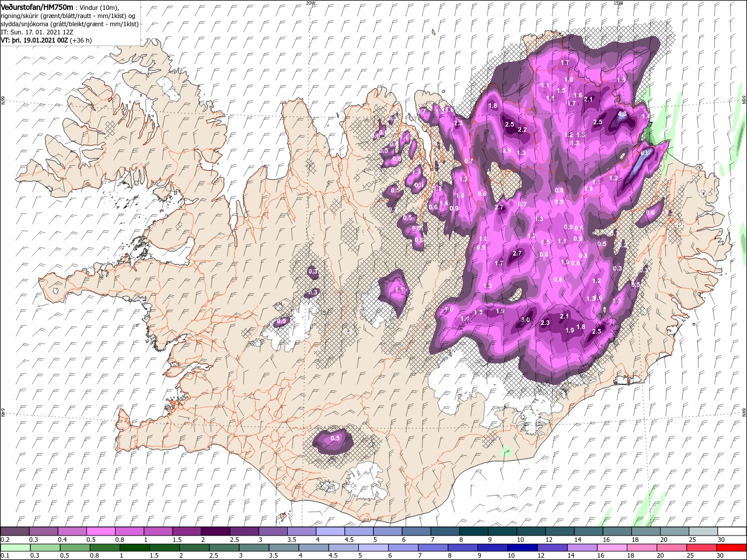747x560 pixels.
Task: Select the bright red rain swatch labeled 30
Action: pyautogui.click(x=732, y=548)
